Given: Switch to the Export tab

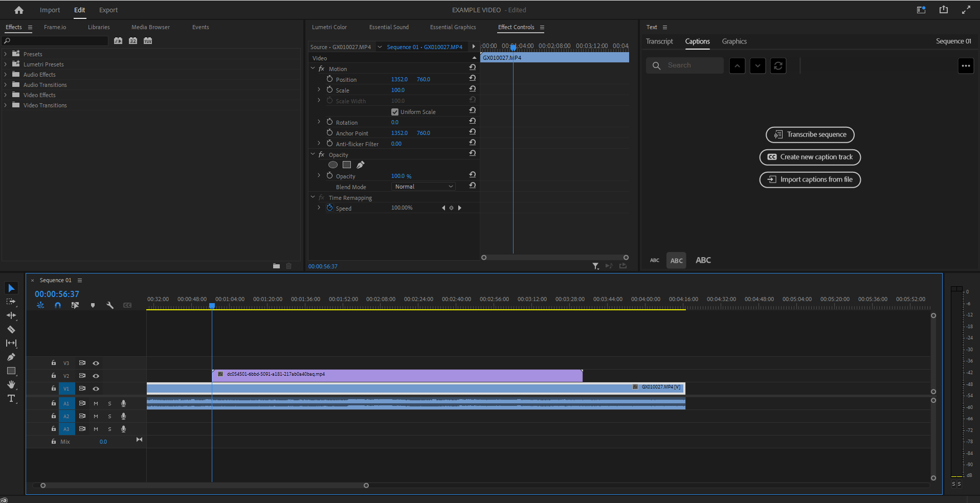Looking at the screenshot, I should point(108,10).
